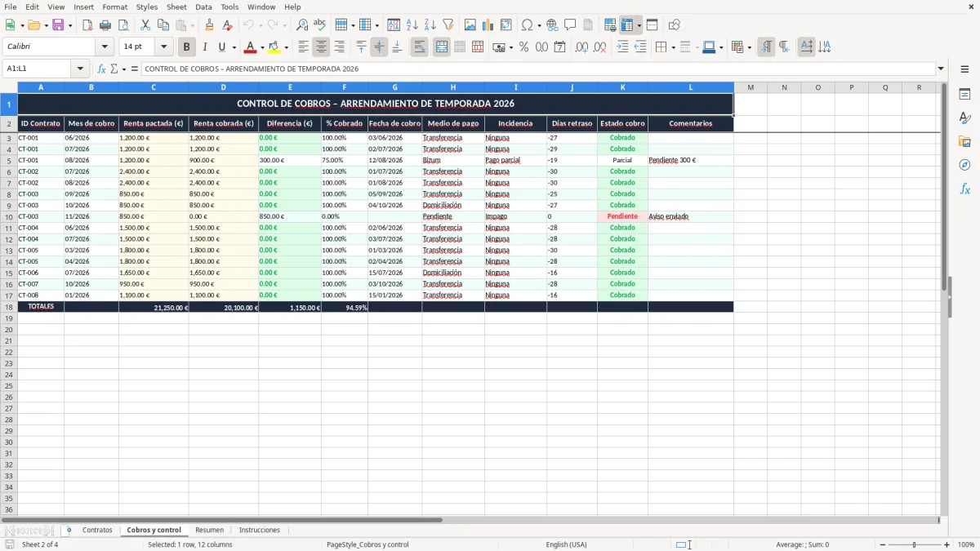Screen dimensions: 980x551
Task: Open the sidebar Gallery
Action: coord(964,141)
